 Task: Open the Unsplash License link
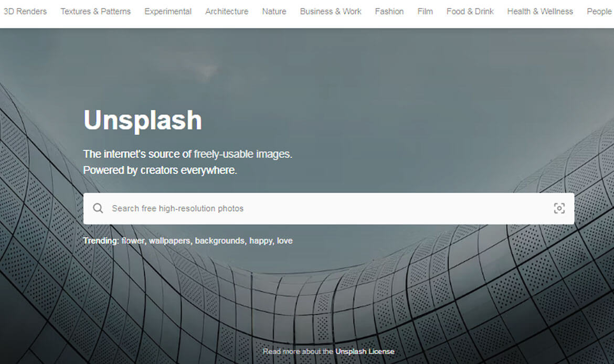pyautogui.click(x=365, y=351)
